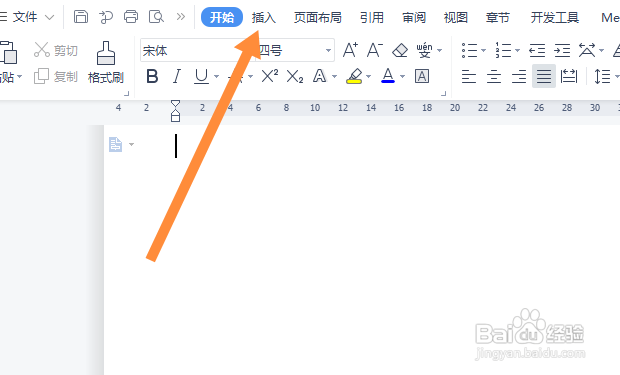Click the line spacing icon
The height and width of the screenshot is (375, 620).
tap(602, 76)
